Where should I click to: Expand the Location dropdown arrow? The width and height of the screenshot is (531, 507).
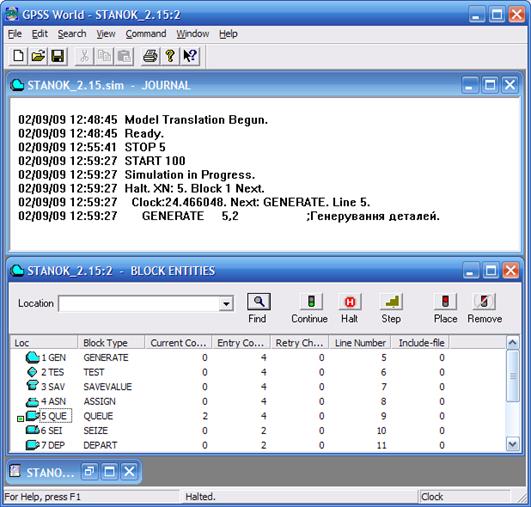click(226, 303)
